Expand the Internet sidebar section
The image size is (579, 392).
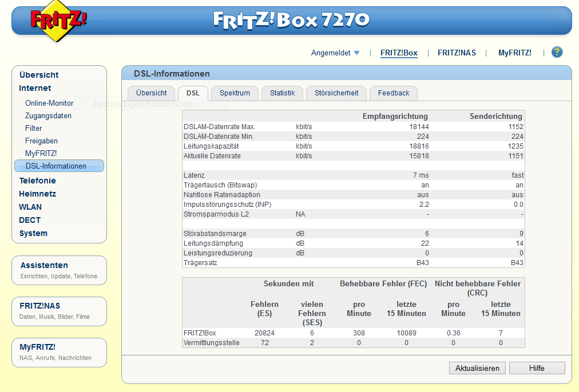click(x=35, y=88)
